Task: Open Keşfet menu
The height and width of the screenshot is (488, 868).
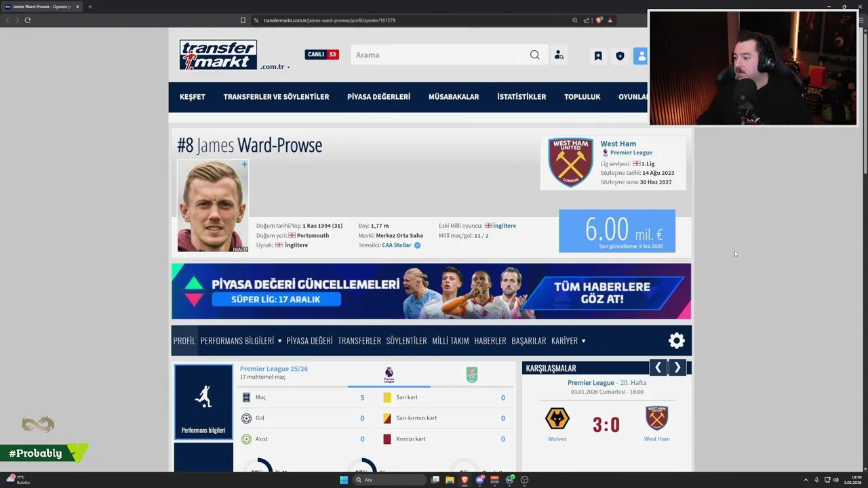Action: (193, 97)
